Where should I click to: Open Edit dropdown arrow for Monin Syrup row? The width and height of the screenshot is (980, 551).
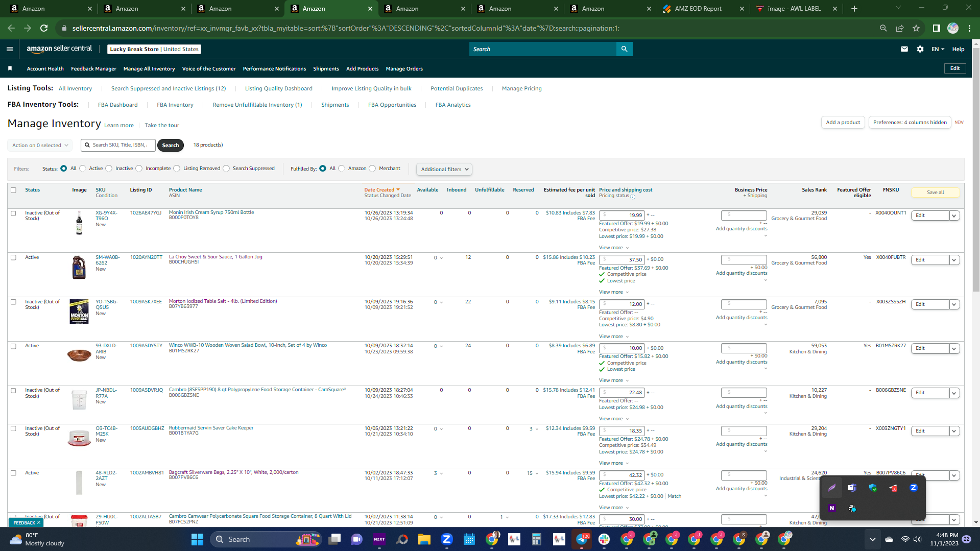click(953, 215)
